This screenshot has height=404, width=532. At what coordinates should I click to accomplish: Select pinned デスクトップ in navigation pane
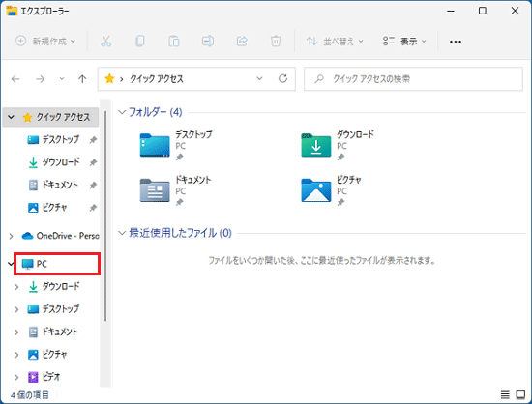pos(60,139)
